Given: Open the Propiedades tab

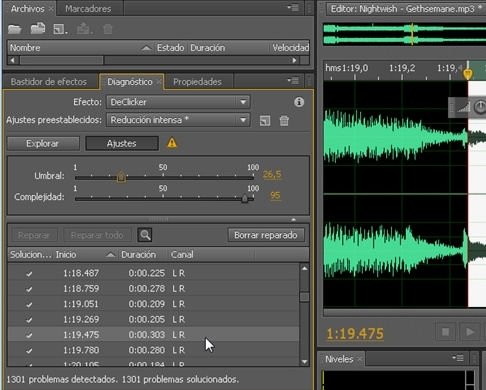Looking at the screenshot, I should pyautogui.click(x=197, y=82).
